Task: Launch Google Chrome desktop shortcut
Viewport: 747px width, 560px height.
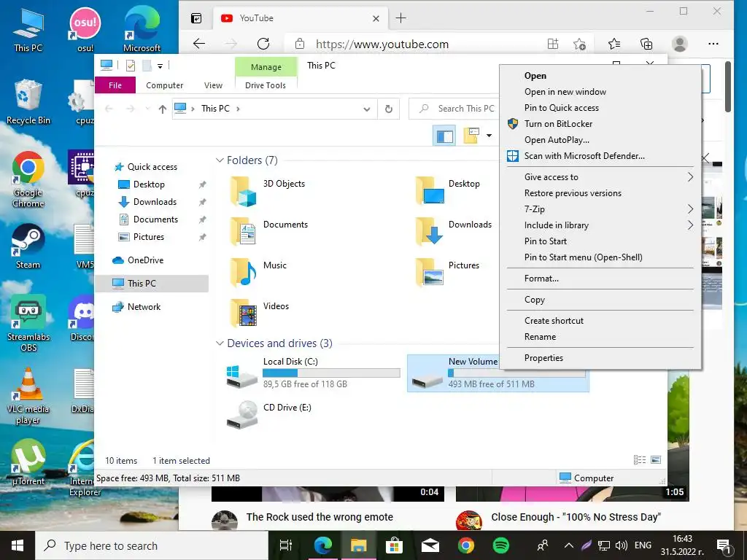Action: point(28,179)
